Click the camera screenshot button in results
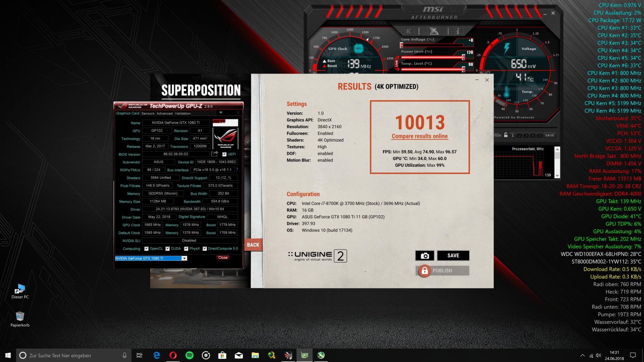This screenshot has height=362, width=644. tap(425, 255)
